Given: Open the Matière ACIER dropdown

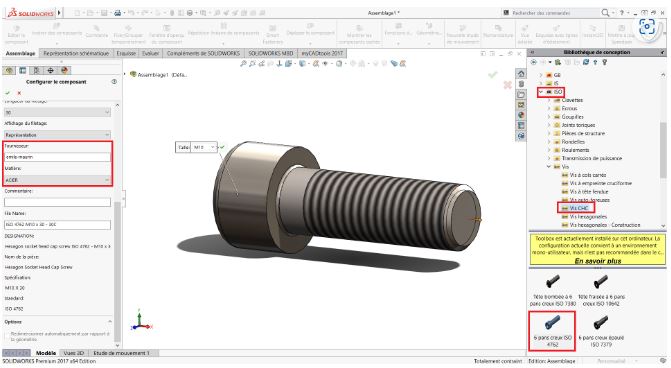Looking at the screenshot, I should pos(57,180).
